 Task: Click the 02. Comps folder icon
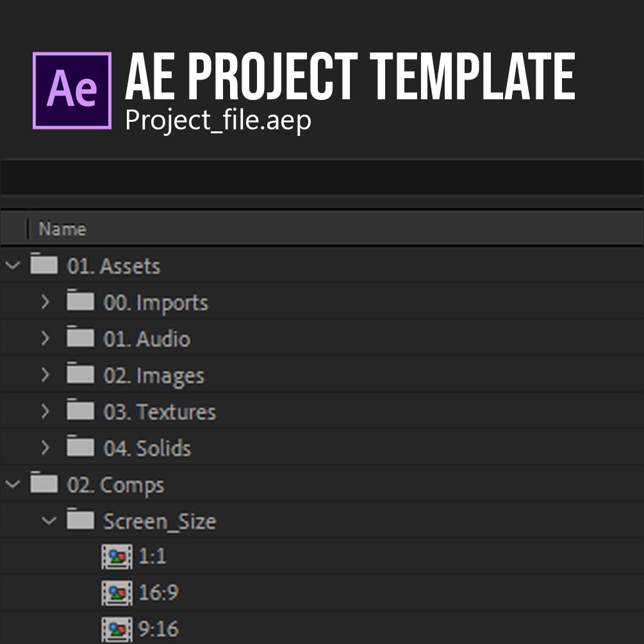pos(44,484)
